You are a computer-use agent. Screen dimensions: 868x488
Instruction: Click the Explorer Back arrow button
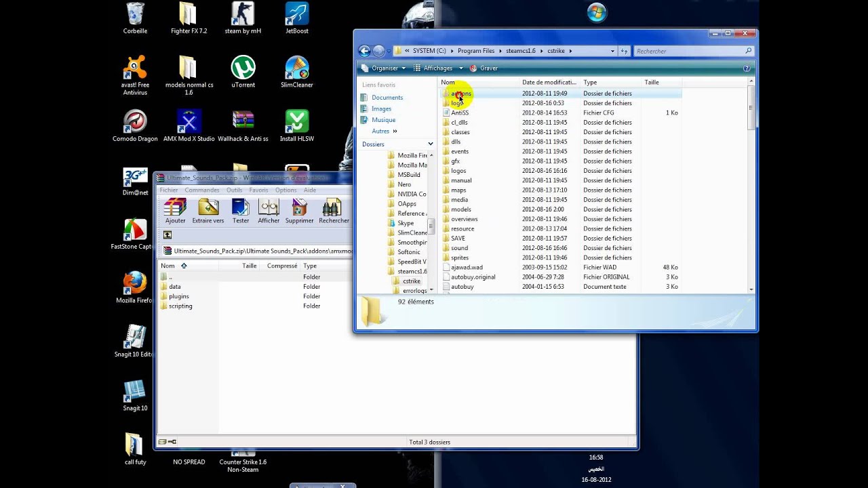pyautogui.click(x=364, y=51)
